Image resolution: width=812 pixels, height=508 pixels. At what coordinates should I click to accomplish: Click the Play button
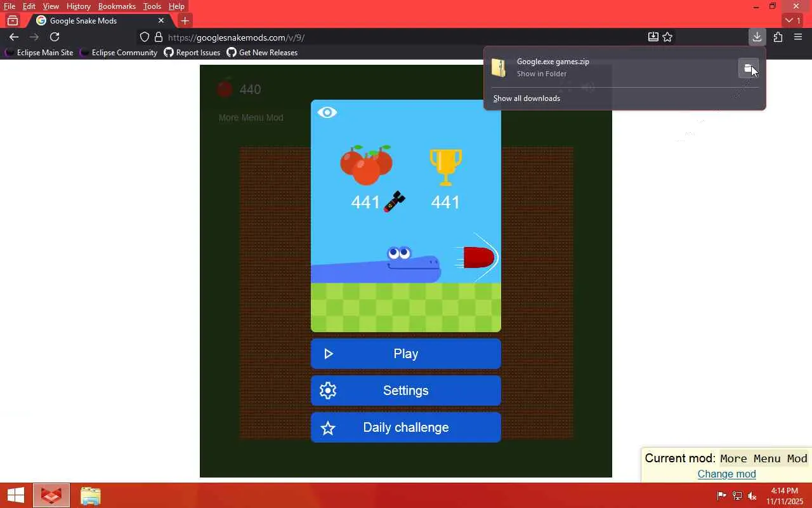click(x=406, y=354)
